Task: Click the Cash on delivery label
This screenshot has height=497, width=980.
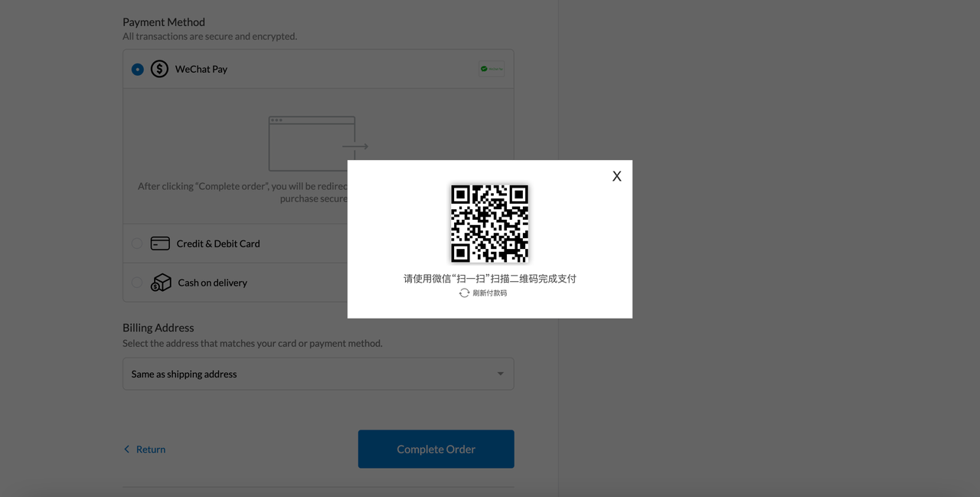Action: point(213,283)
